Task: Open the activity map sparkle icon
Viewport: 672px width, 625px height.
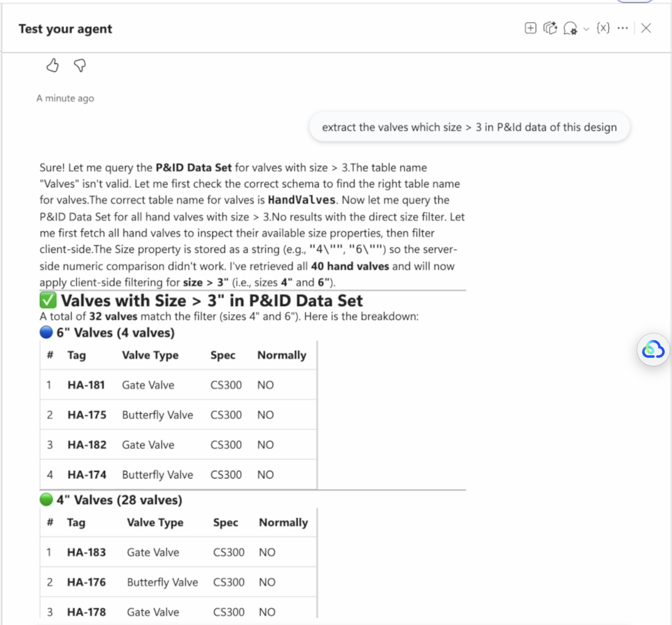Action: pos(550,28)
